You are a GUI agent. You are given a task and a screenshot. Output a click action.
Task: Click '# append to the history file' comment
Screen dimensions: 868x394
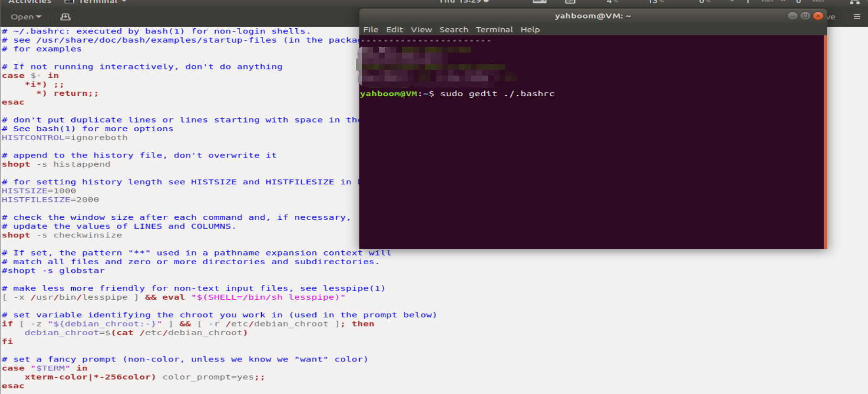(x=139, y=156)
